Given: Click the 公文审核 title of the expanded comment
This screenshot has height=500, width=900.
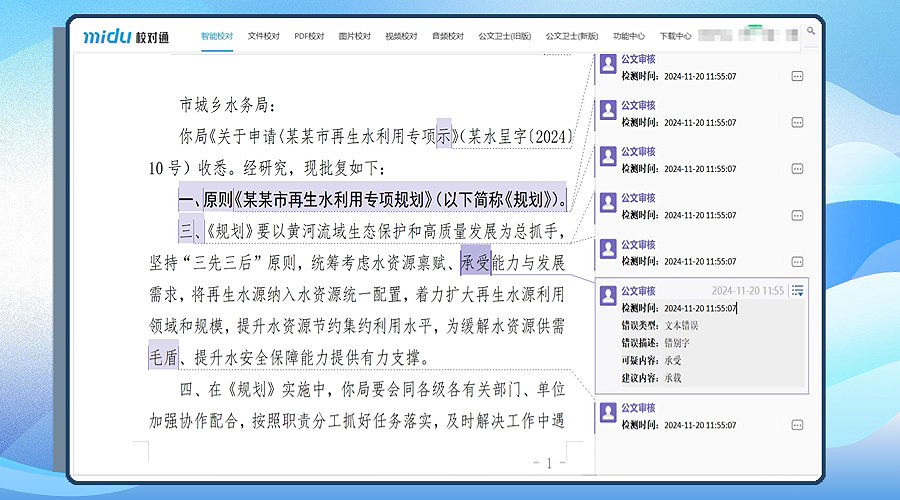Looking at the screenshot, I should pos(638,291).
